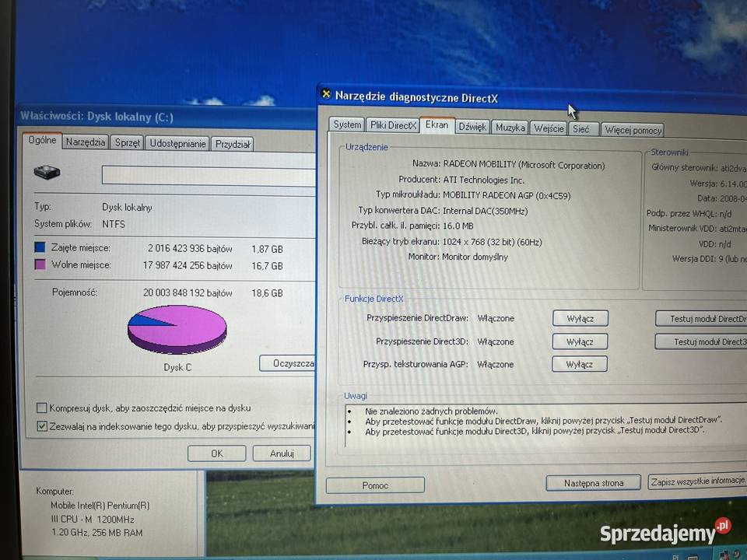Switch to the Sprzęt tab
This screenshot has width=747, height=560.
[x=127, y=142]
